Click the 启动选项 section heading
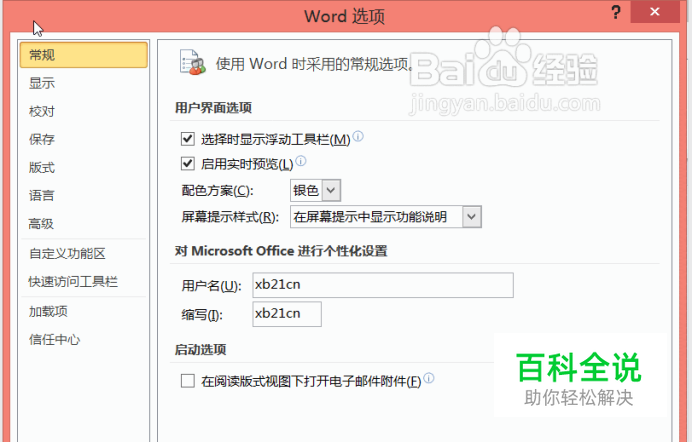The image size is (692, 442). click(200, 350)
